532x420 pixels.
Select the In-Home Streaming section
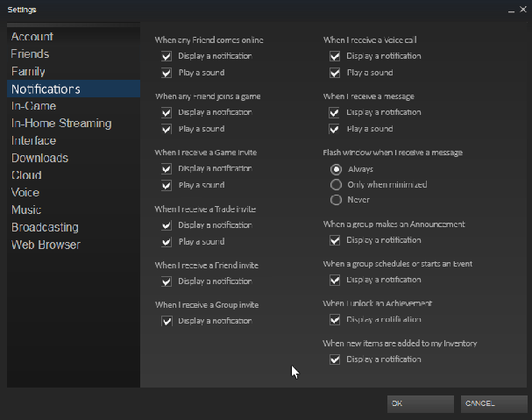61,124
